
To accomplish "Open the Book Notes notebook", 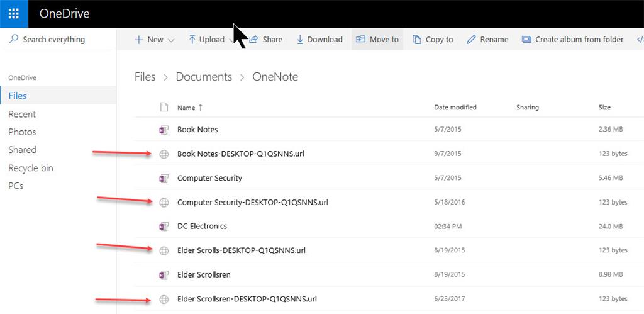I will [197, 130].
